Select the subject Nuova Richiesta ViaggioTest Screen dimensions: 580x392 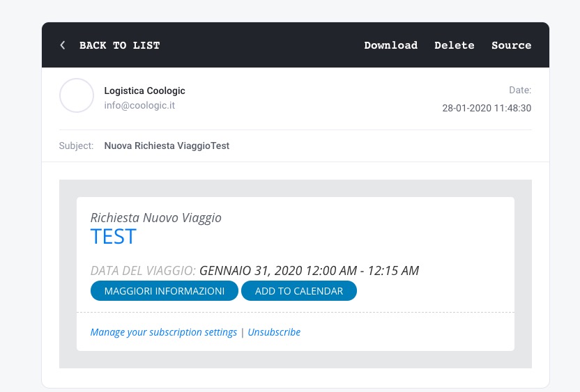[x=167, y=146]
